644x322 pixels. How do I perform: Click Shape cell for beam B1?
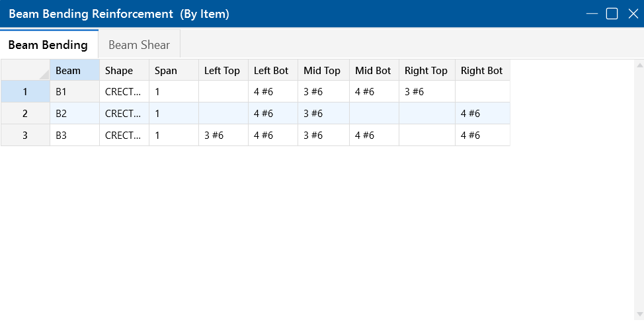(x=124, y=92)
